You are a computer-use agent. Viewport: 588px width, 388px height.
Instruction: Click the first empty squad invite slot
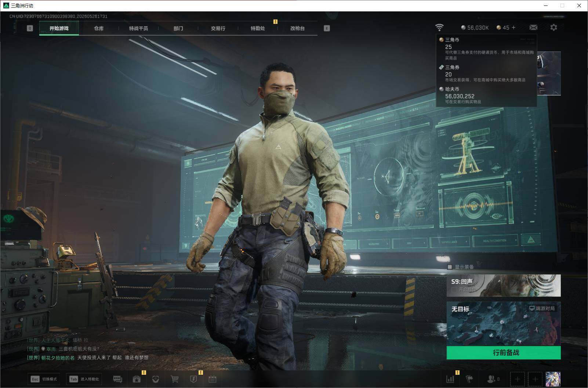pyautogui.click(x=518, y=379)
